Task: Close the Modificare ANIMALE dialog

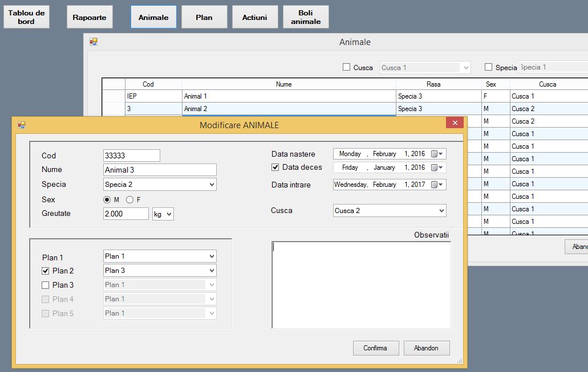Action: click(x=455, y=123)
